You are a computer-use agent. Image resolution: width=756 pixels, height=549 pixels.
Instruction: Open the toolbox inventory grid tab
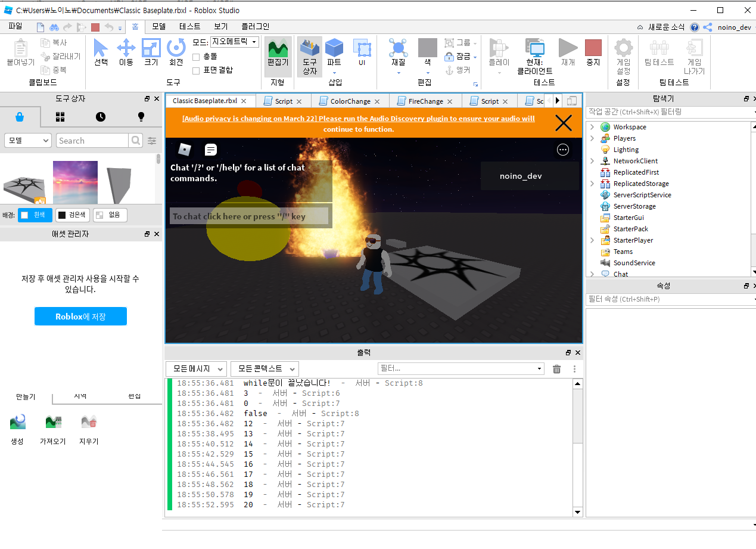(60, 117)
